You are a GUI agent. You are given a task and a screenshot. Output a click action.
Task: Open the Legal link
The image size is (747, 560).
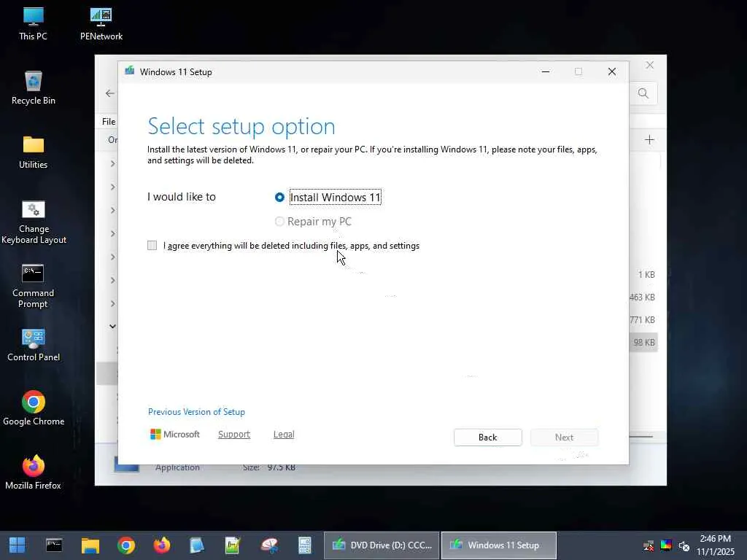pos(284,435)
